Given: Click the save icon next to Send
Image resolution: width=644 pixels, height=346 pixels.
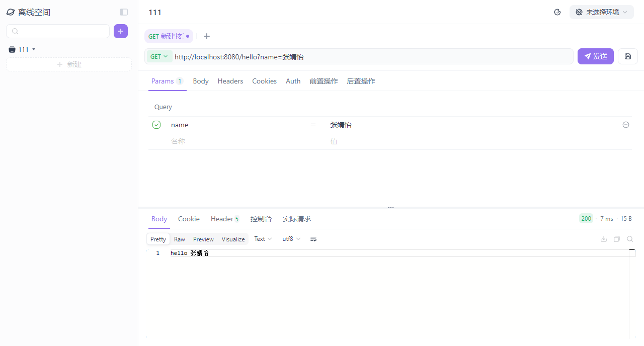Looking at the screenshot, I should coord(628,56).
